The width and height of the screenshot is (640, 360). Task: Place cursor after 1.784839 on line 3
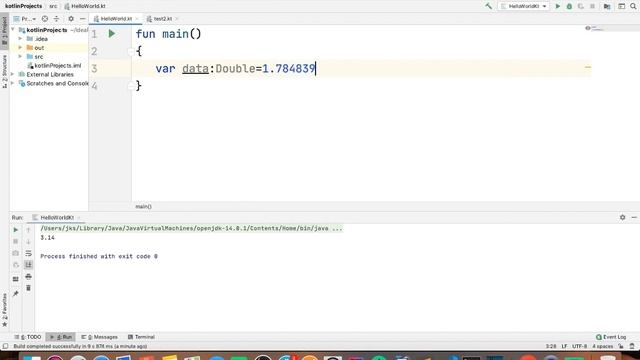point(316,69)
